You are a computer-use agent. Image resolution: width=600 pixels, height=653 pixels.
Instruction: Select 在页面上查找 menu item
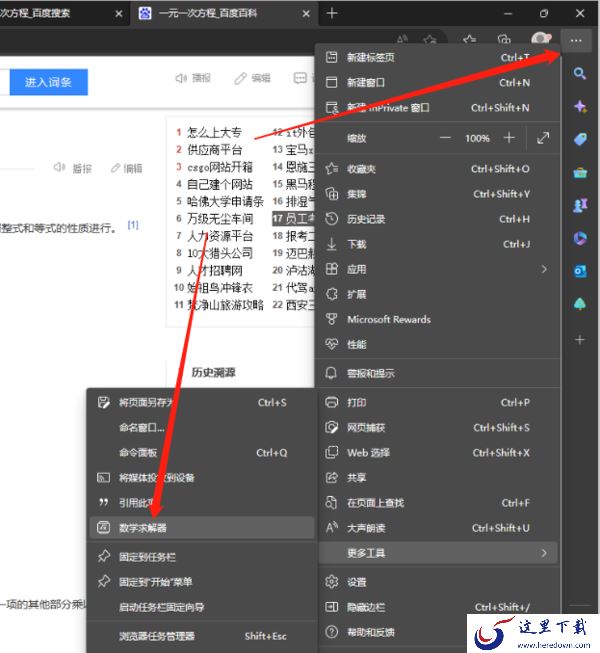click(x=437, y=503)
